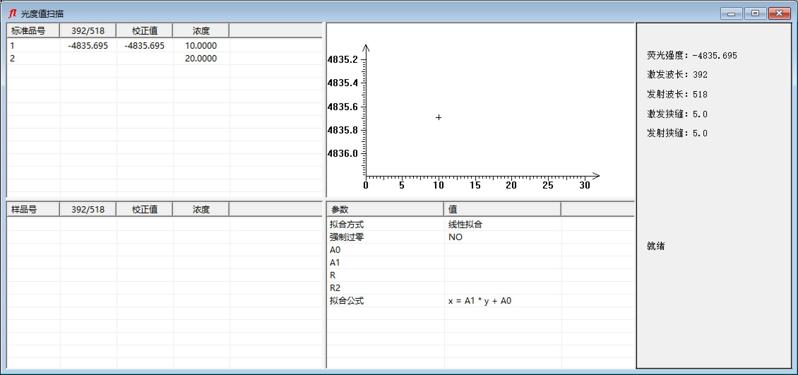
Task: Click the 浓度 header in sample table
Action: (201, 209)
